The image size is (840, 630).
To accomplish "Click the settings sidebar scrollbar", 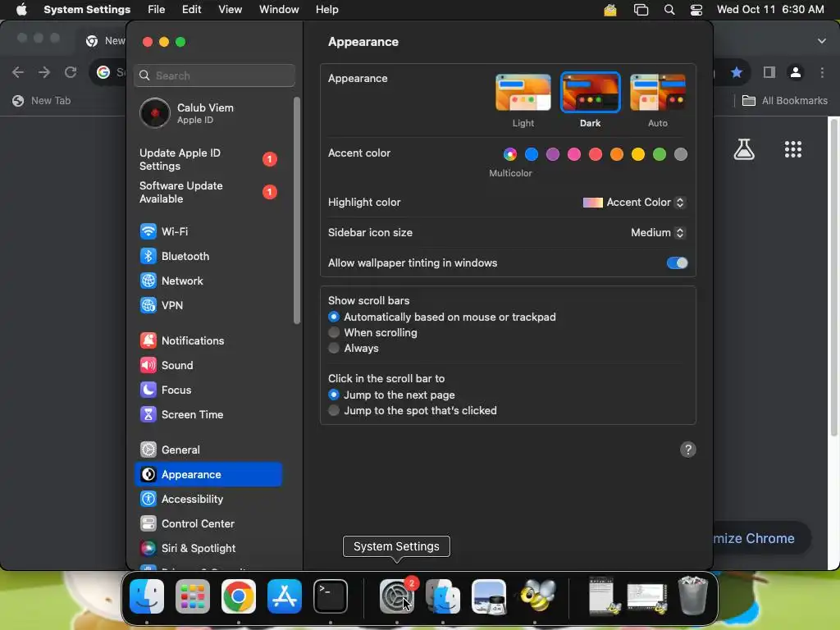I will point(297,211).
